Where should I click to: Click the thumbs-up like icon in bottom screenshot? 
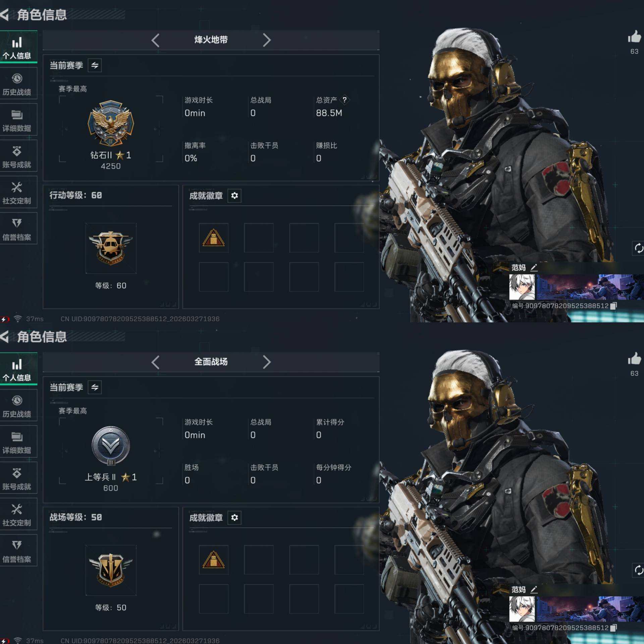click(x=634, y=359)
